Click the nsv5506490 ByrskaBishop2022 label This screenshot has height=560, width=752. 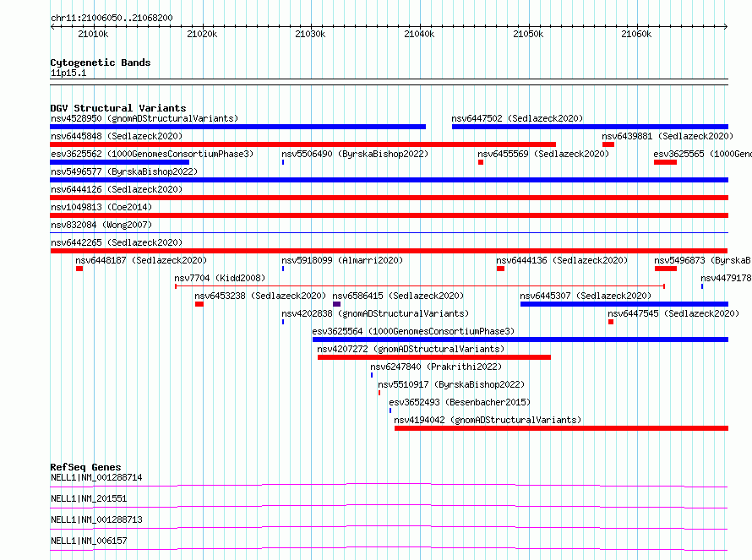(355, 154)
